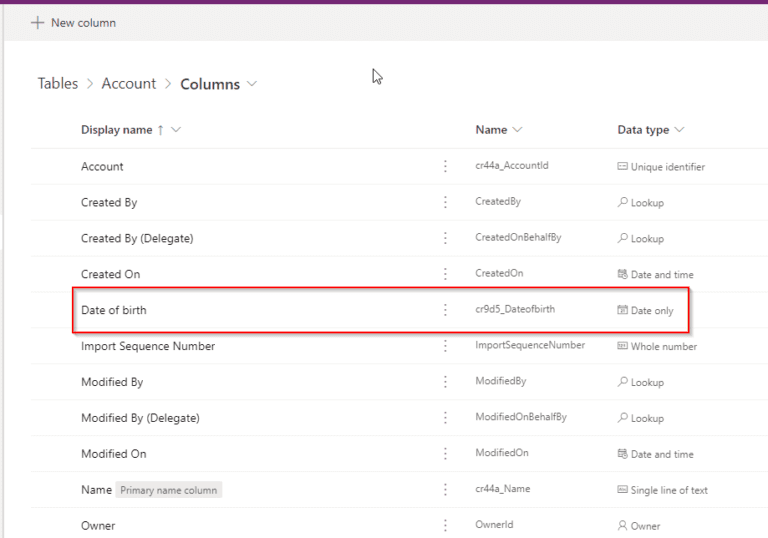Open more options for Account row

pyautogui.click(x=445, y=167)
